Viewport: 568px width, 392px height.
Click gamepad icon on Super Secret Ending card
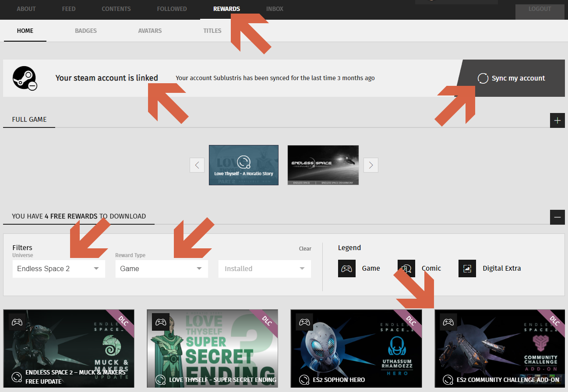[x=161, y=322]
